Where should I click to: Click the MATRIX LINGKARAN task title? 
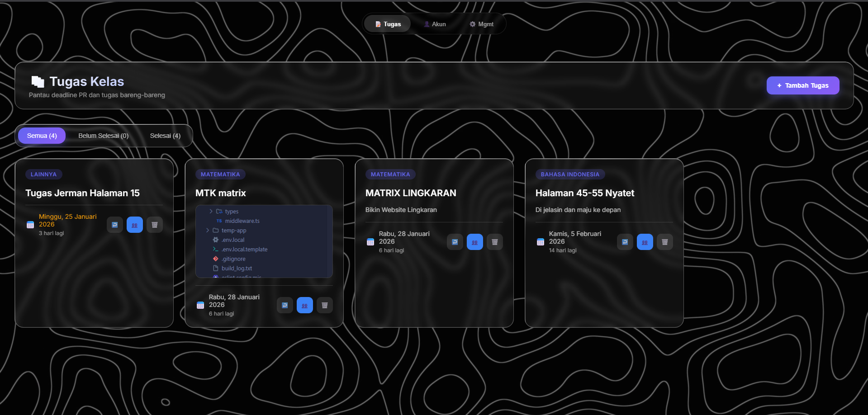[411, 193]
